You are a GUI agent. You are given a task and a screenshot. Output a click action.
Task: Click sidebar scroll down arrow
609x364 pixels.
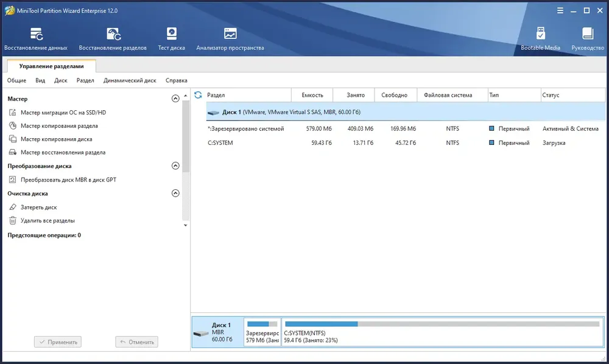(185, 225)
